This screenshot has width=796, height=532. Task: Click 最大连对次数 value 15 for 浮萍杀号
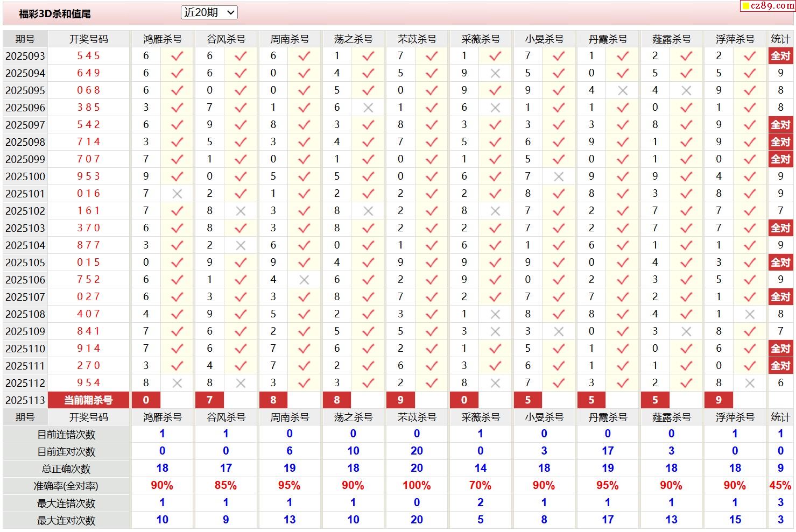[x=735, y=520]
